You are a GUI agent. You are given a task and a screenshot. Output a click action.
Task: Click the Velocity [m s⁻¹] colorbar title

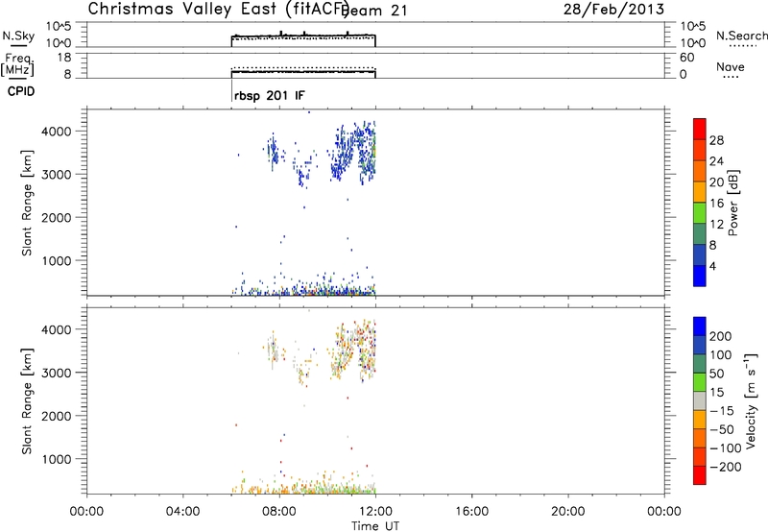point(750,400)
